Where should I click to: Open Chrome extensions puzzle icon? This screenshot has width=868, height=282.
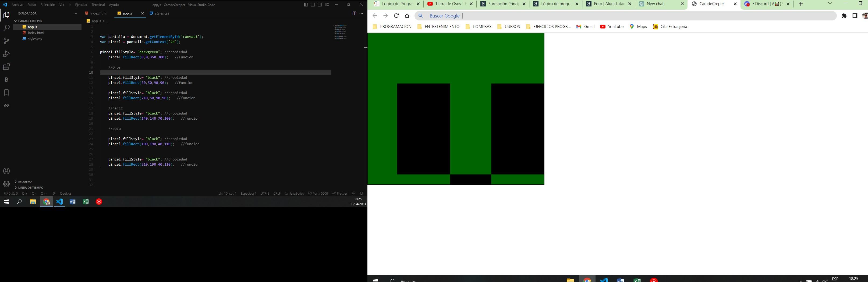pos(844,16)
